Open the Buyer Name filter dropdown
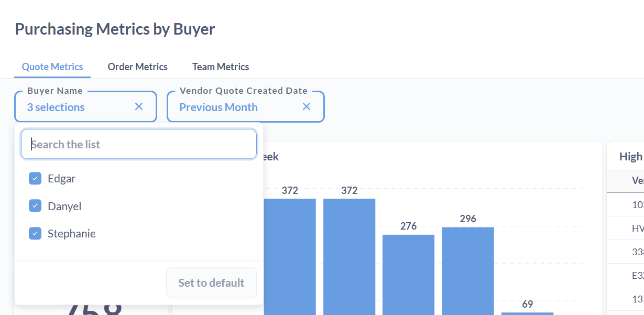This screenshot has width=644, height=315. (x=85, y=107)
